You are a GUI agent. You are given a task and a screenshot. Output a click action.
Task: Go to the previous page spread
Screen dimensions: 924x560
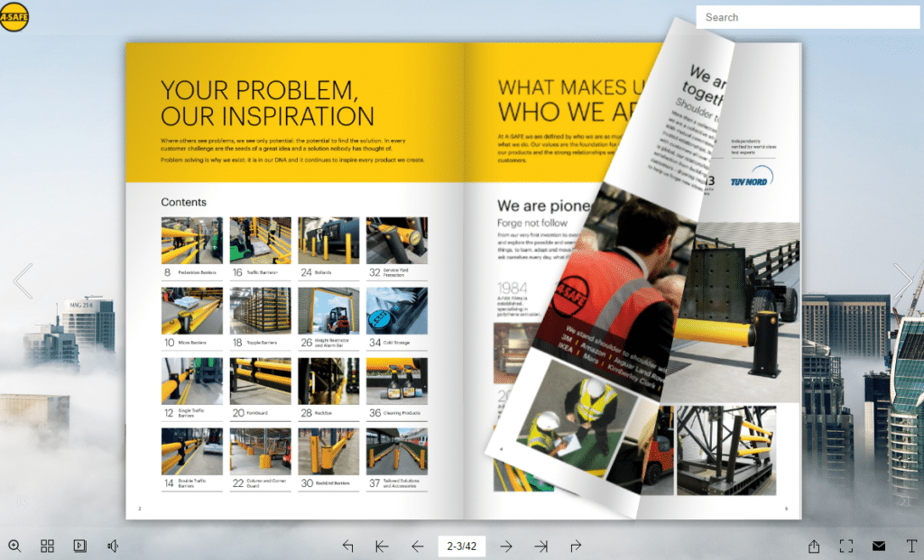point(417,546)
